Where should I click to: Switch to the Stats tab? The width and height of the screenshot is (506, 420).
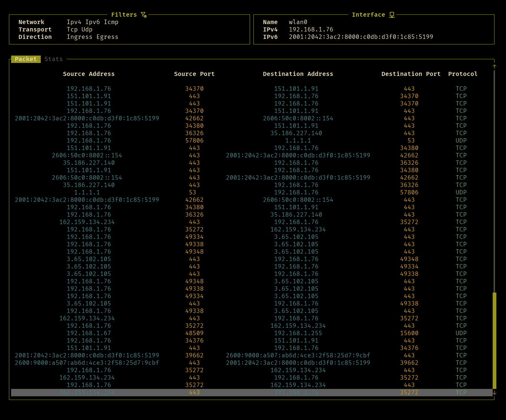point(53,59)
